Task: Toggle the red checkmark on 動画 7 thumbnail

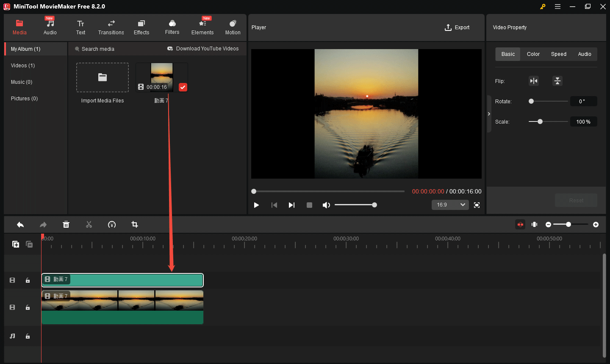Action: (183, 87)
